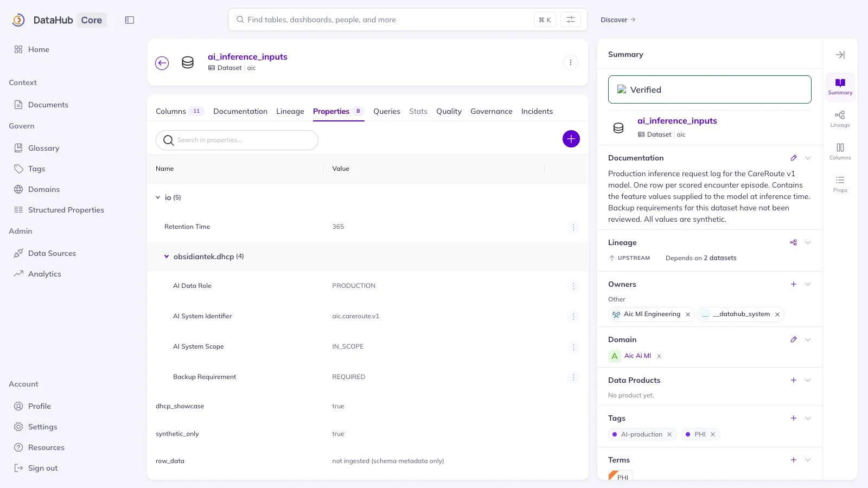The width and height of the screenshot is (868, 488).
Task: Edit Documentation with pencil icon
Action: [x=793, y=158]
